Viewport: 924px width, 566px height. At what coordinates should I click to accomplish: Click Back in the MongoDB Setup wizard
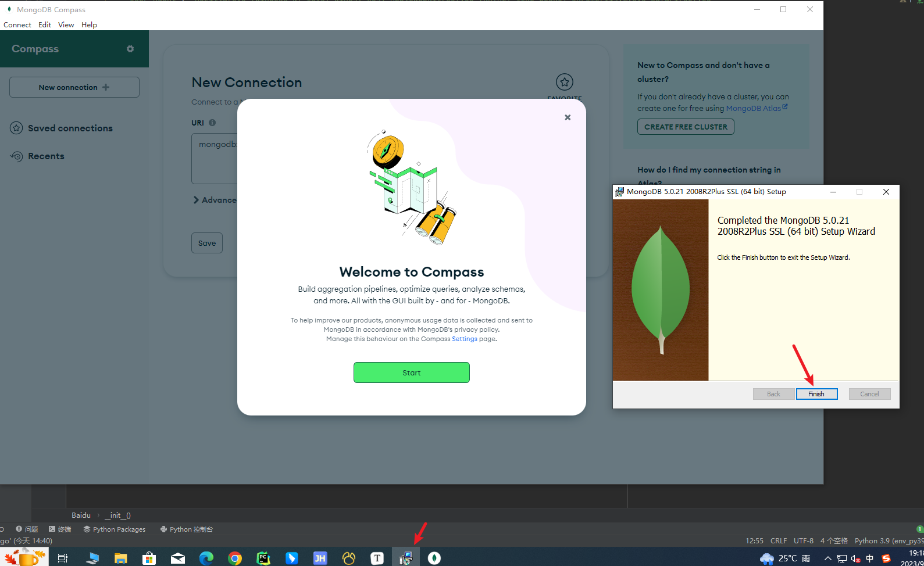point(773,394)
